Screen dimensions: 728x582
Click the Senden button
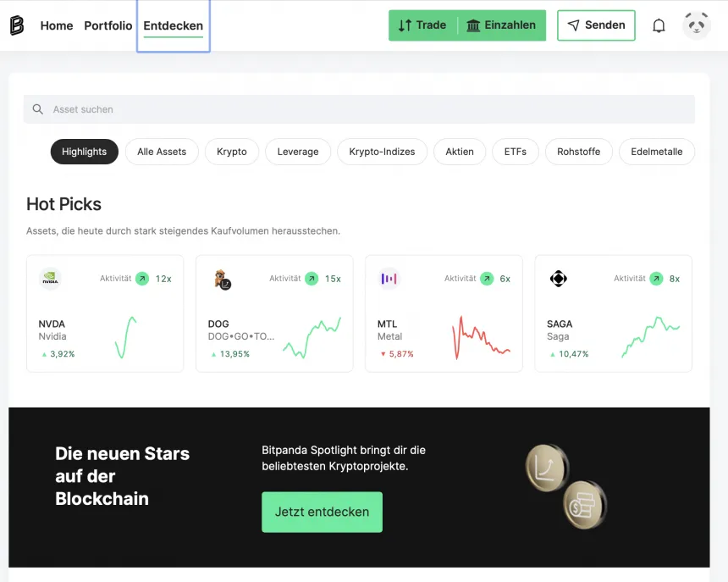[x=596, y=25]
